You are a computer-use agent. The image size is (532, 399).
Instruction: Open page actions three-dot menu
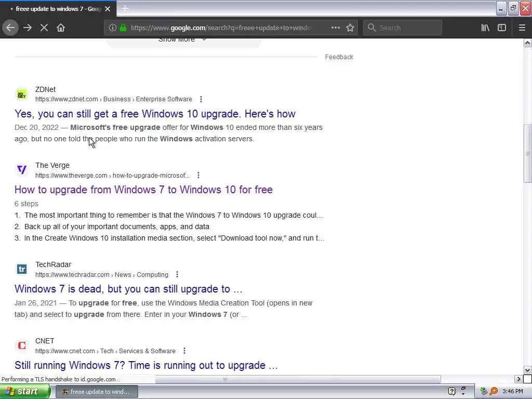click(x=335, y=28)
